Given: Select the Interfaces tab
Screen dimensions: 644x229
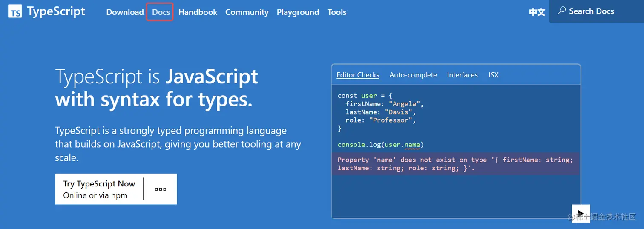Looking at the screenshot, I should [462, 75].
